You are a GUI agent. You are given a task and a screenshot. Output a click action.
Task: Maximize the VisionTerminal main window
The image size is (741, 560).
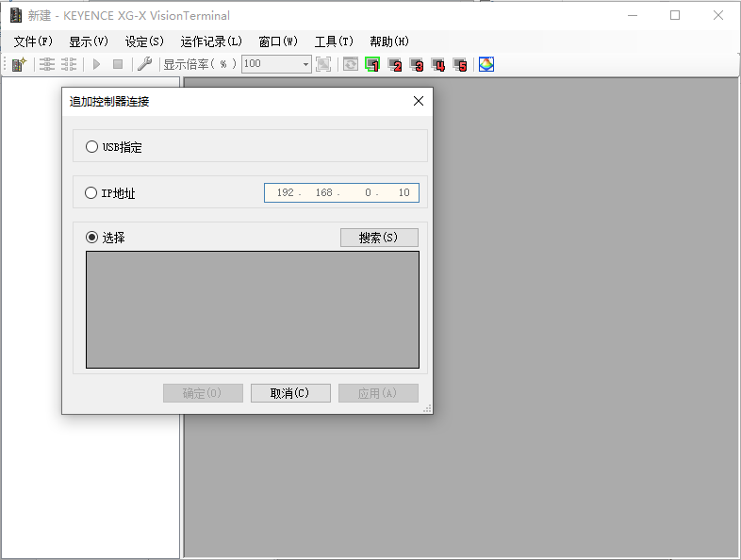point(675,15)
